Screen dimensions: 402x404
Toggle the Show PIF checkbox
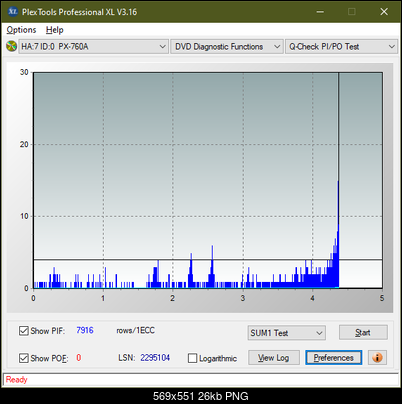[x=24, y=331]
